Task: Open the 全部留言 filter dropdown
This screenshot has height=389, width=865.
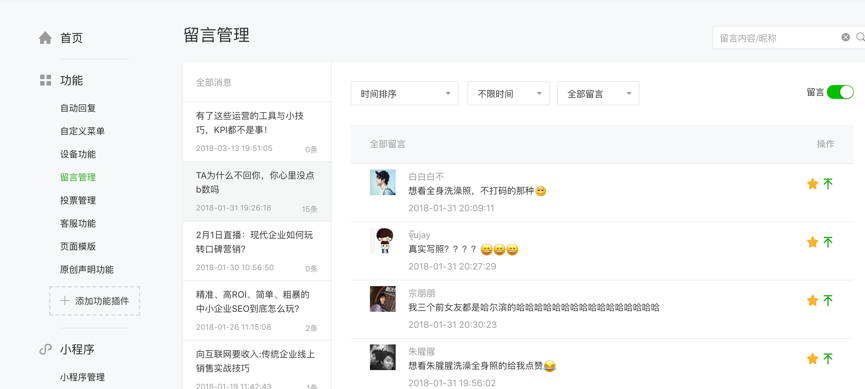Action: tap(598, 93)
